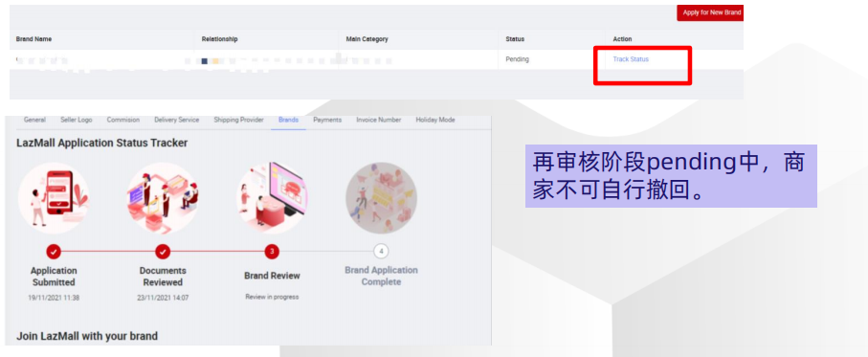Open the Shipping Provider tab
This screenshot has width=868, height=357.
tap(238, 120)
